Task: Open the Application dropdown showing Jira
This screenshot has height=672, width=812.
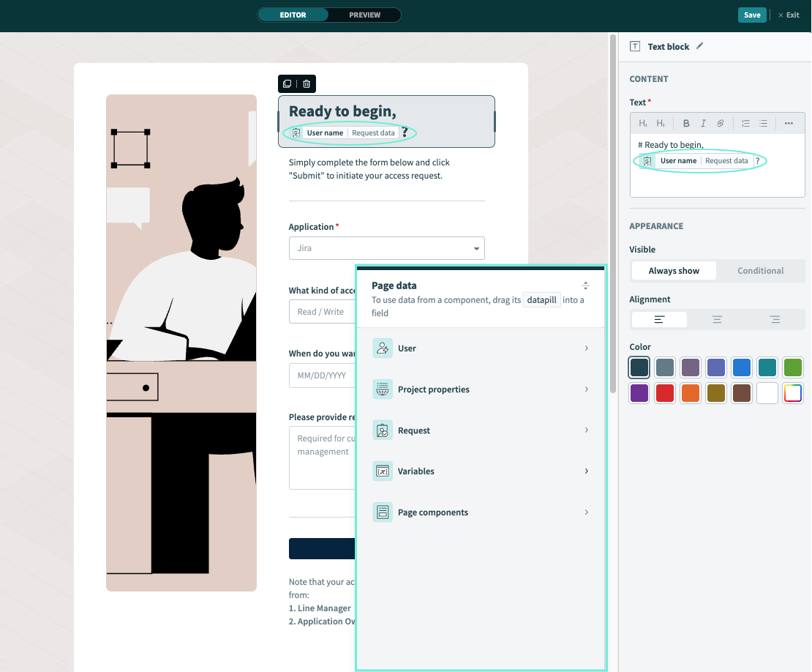Action: click(386, 248)
